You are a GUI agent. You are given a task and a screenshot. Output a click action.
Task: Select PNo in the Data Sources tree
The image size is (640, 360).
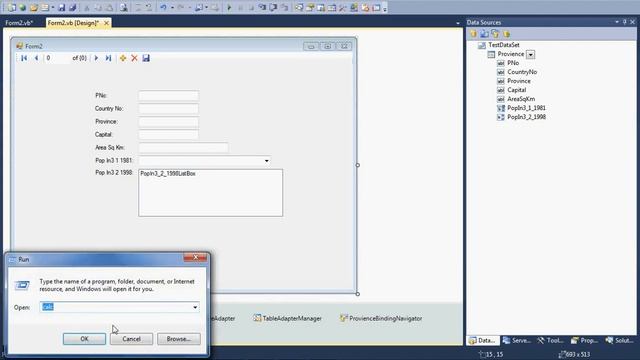coord(513,63)
